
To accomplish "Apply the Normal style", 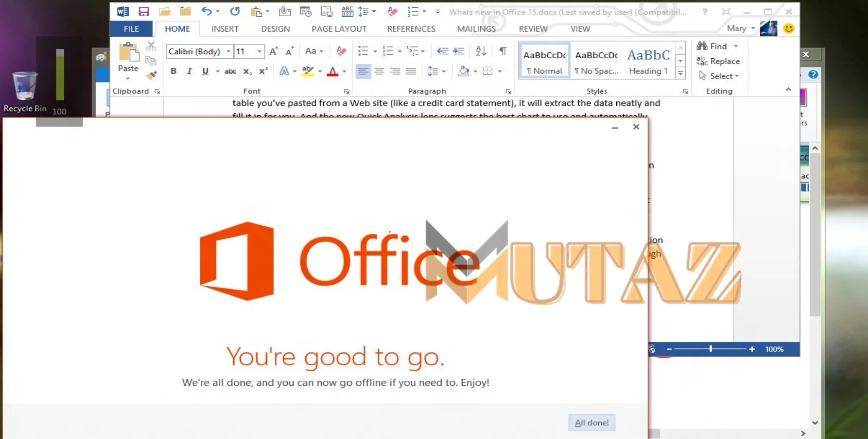I will 545,60.
